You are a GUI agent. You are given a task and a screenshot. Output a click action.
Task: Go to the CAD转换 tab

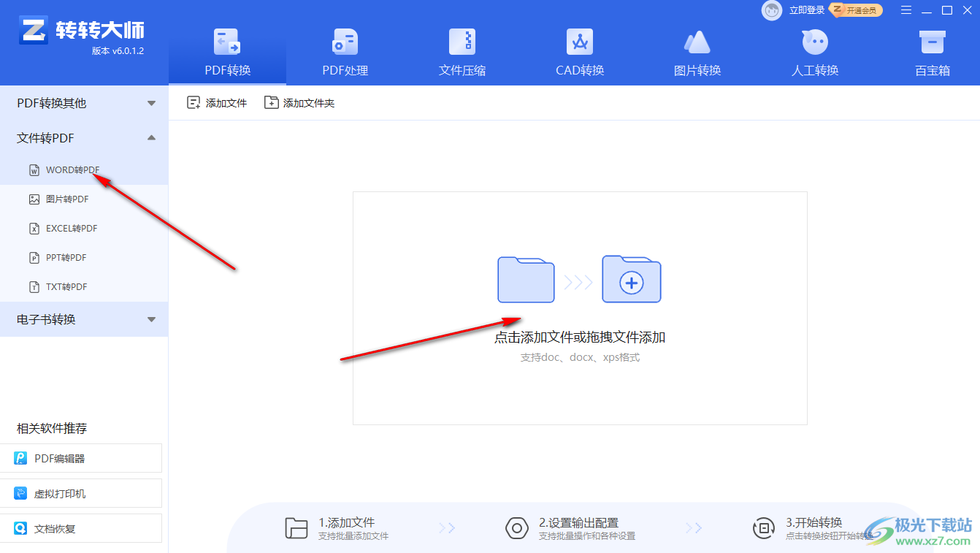580,53
